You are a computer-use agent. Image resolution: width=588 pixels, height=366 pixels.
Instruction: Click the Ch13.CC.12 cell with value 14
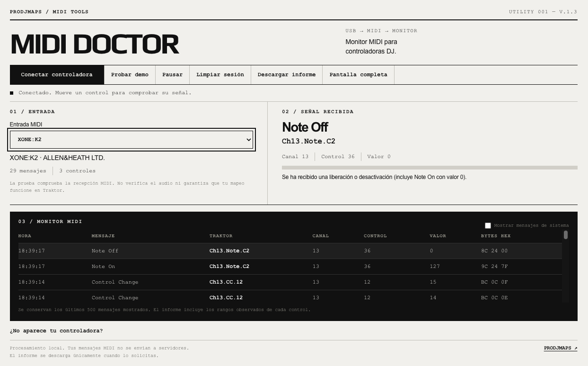point(226,298)
